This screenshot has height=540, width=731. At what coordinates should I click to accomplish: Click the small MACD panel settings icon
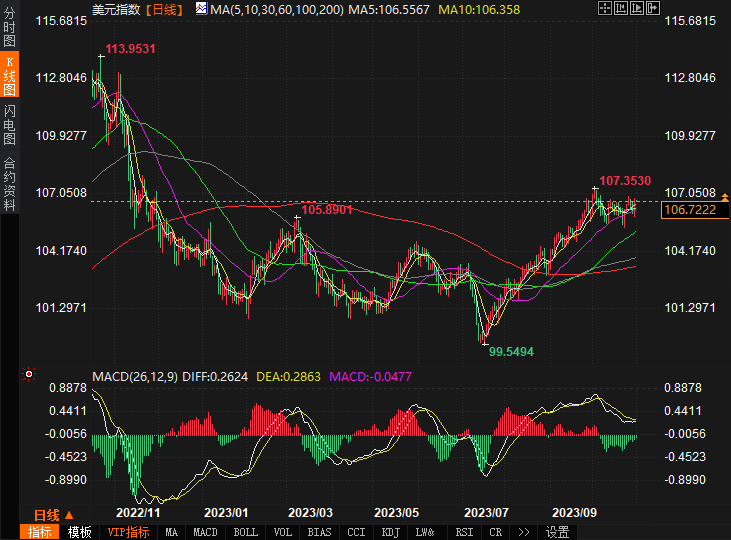(x=29, y=376)
